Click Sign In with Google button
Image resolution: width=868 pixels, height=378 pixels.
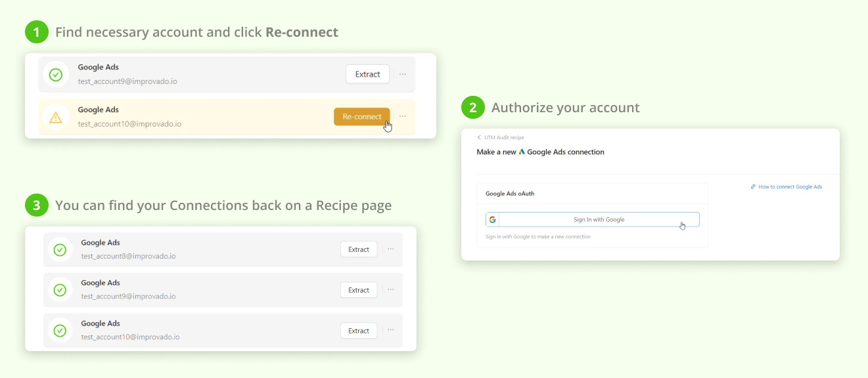point(593,220)
